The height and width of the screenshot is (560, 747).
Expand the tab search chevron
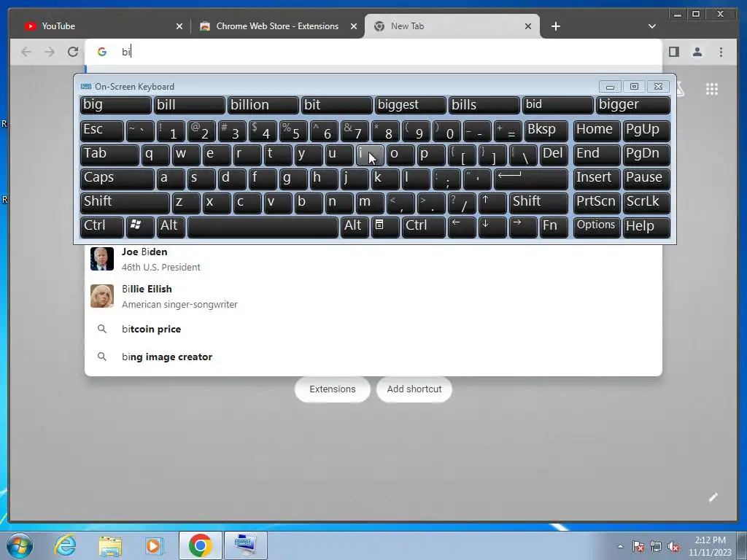point(651,26)
